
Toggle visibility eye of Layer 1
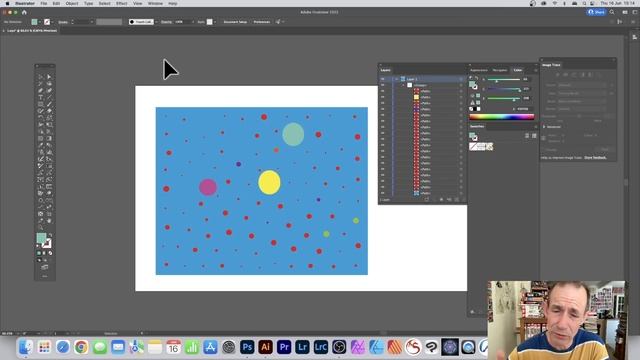pyautogui.click(x=382, y=79)
